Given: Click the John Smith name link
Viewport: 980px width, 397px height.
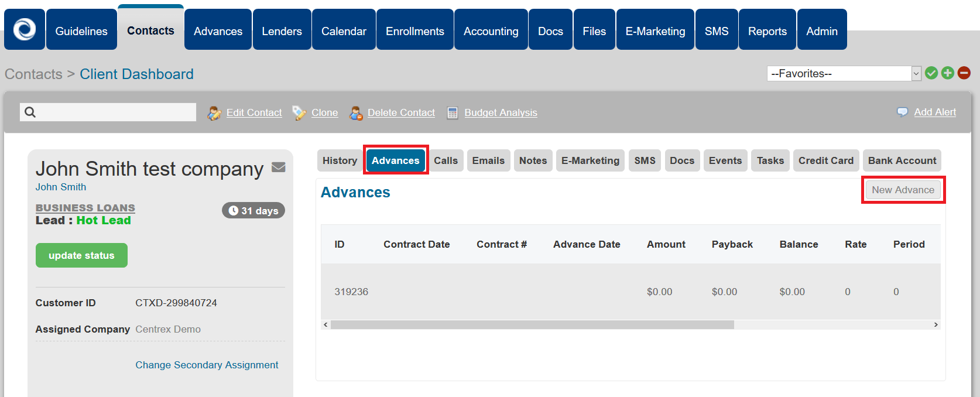Looking at the screenshot, I should click(x=61, y=187).
